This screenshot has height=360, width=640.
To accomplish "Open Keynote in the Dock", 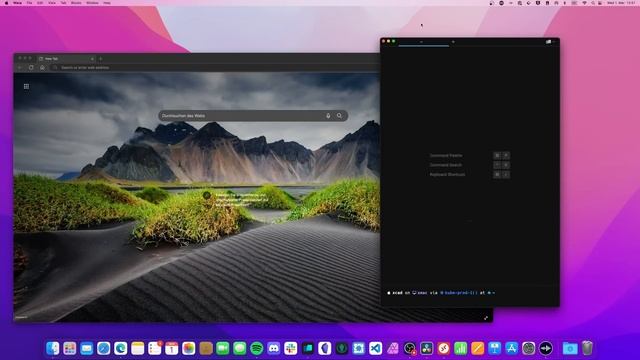I will 495,348.
